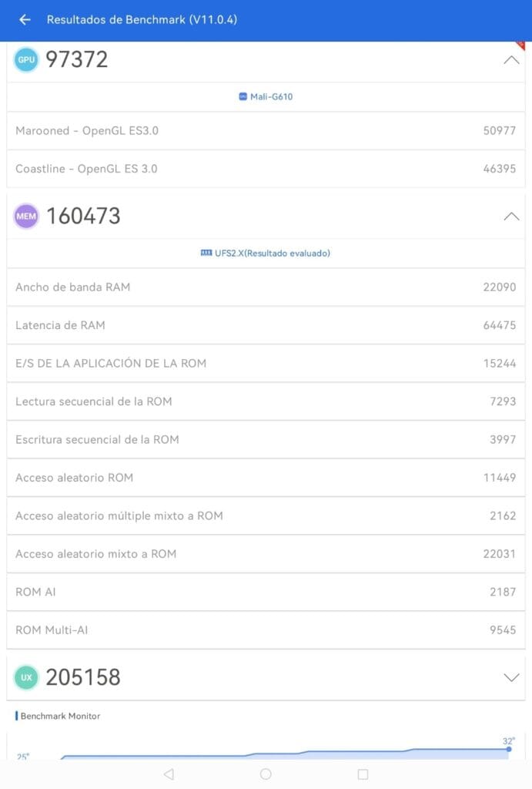Select the Coastline OpenGL ES 3.0 row
This screenshot has width=532, height=789.
[266, 169]
